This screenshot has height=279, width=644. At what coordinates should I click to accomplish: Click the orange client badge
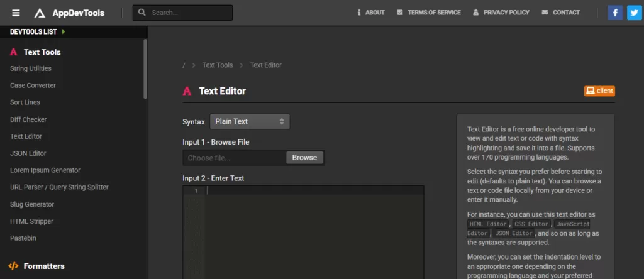[x=599, y=90]
